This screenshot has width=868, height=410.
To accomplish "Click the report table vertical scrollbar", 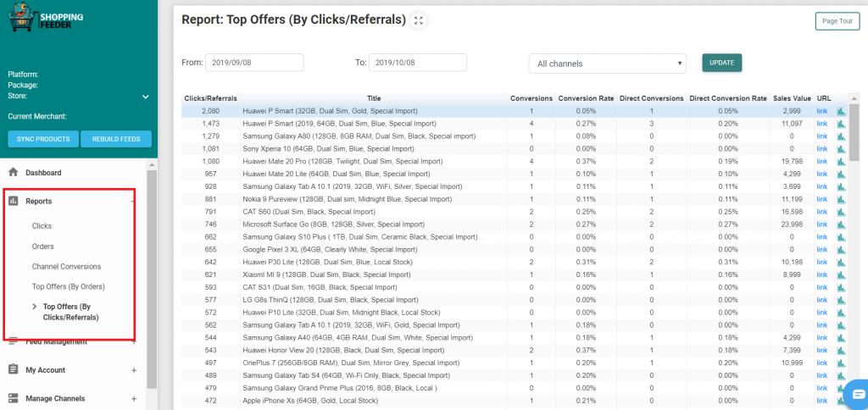I will click(854, 133).
